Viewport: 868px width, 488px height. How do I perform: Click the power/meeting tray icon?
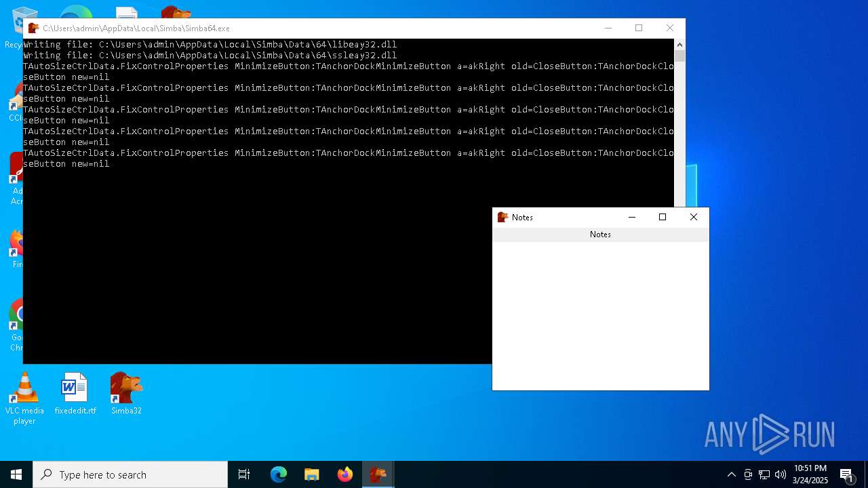pos(748,474)
